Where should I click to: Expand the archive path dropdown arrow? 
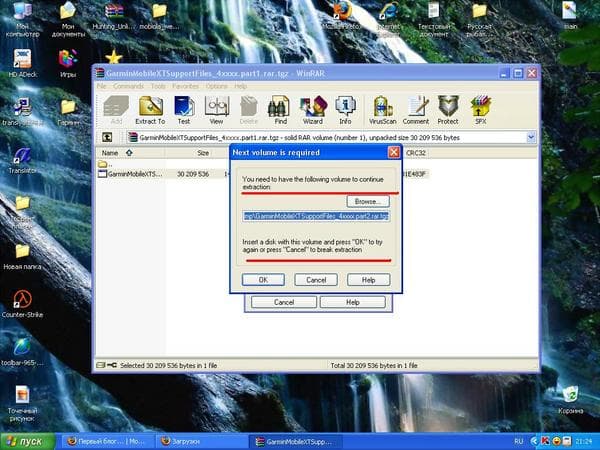point(531,137)
